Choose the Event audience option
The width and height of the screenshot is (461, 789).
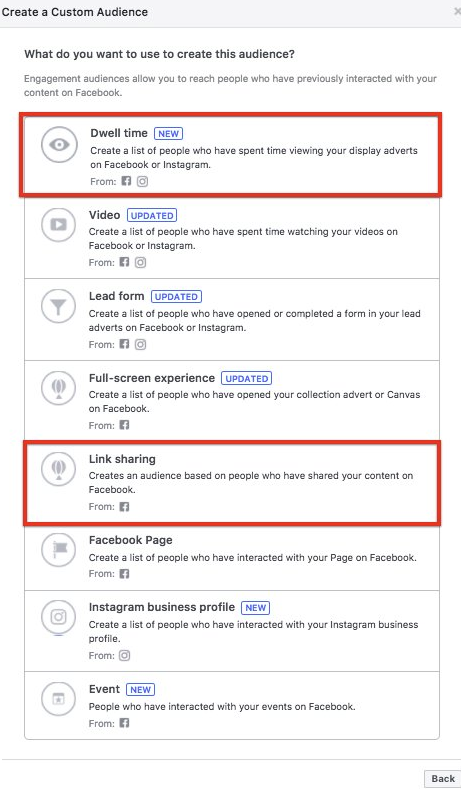[x=232, y=705]
